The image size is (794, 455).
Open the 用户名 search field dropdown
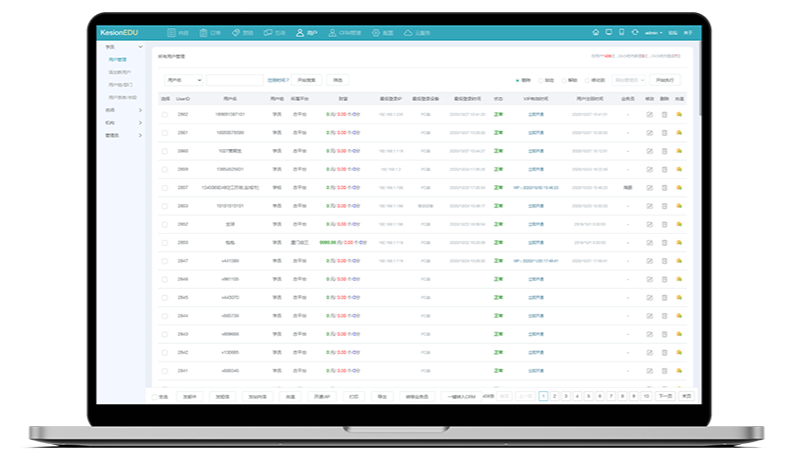pyautogui.click(x=183, y=79)
